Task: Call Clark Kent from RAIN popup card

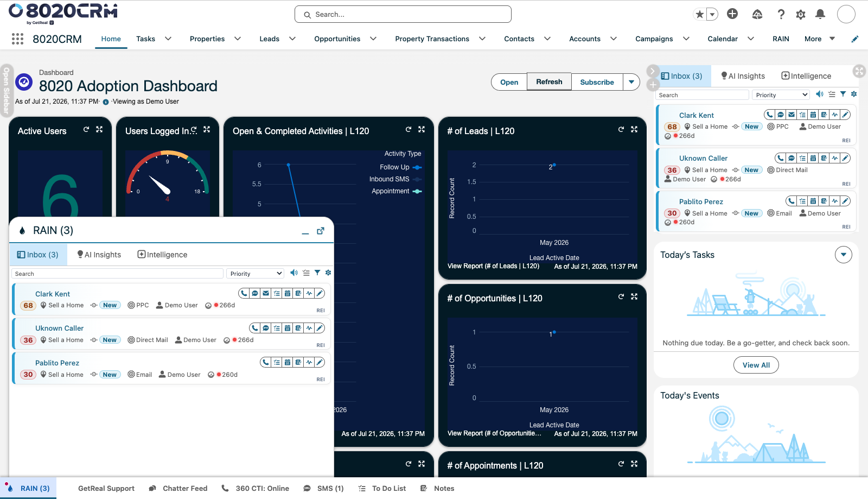Action: tap(244, 293)
